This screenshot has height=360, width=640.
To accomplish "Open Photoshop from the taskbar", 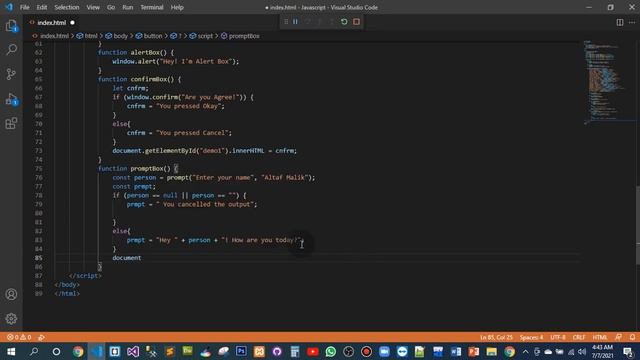I will (x=241, y=351).
